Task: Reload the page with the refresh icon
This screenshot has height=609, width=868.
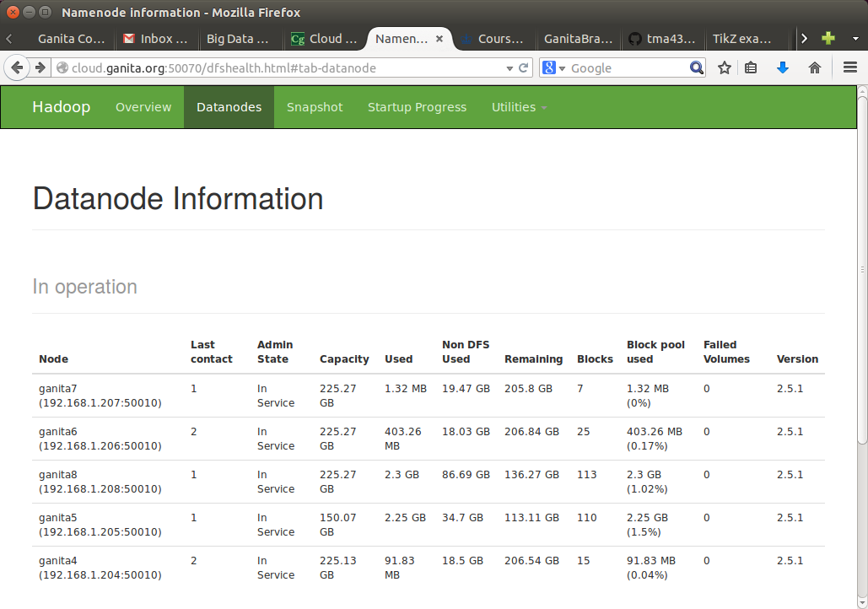Action: (x=524, y=68)
